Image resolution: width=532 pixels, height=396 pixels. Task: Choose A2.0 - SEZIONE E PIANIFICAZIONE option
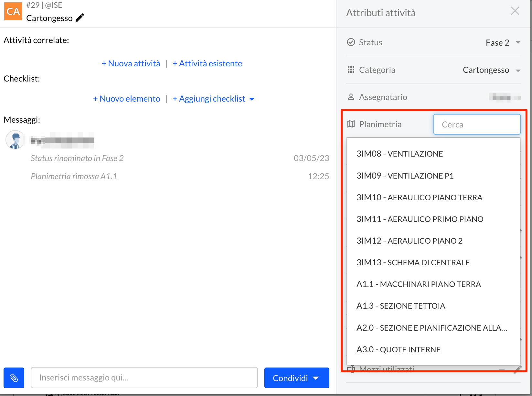click(433, 328)
